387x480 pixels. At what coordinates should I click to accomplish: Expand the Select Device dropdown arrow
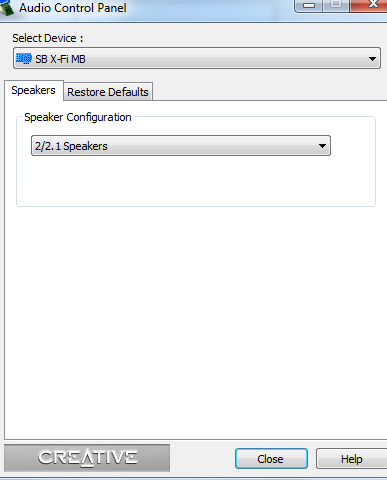372,59
